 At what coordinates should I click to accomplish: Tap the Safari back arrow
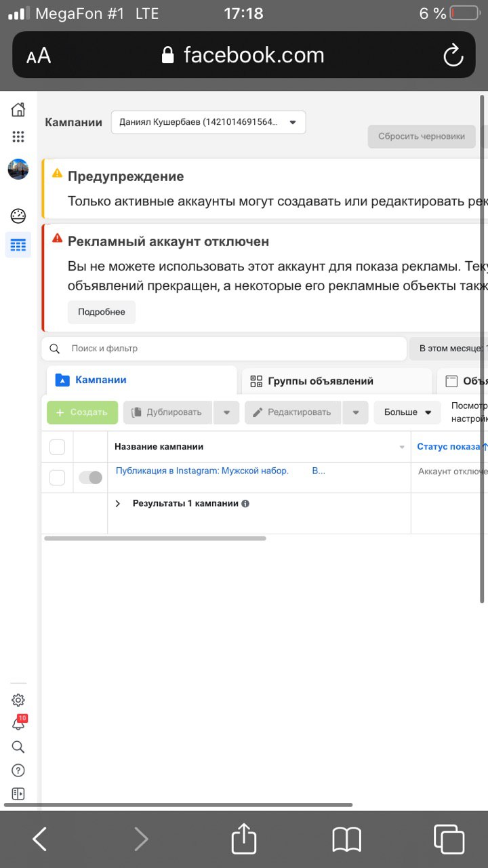click(40, 840)
